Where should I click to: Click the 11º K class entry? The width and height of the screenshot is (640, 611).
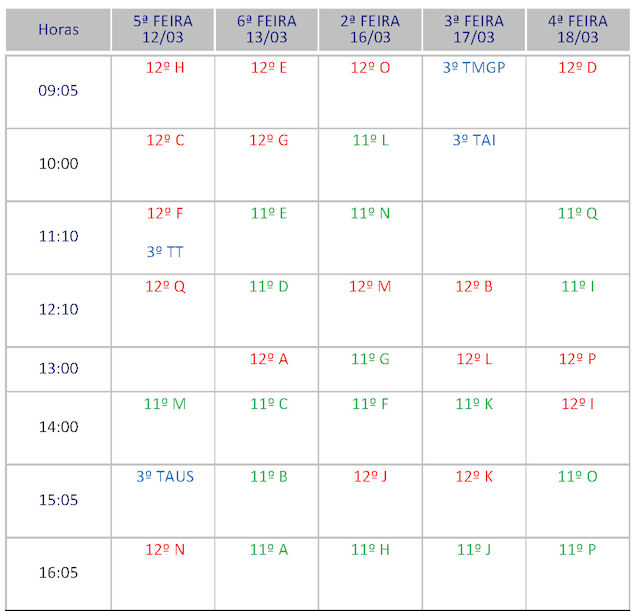(x=474, y=404)
